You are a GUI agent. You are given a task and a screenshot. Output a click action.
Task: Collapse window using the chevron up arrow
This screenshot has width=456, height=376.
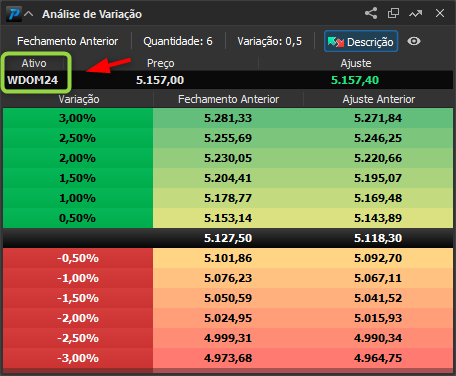click(29, 14)
